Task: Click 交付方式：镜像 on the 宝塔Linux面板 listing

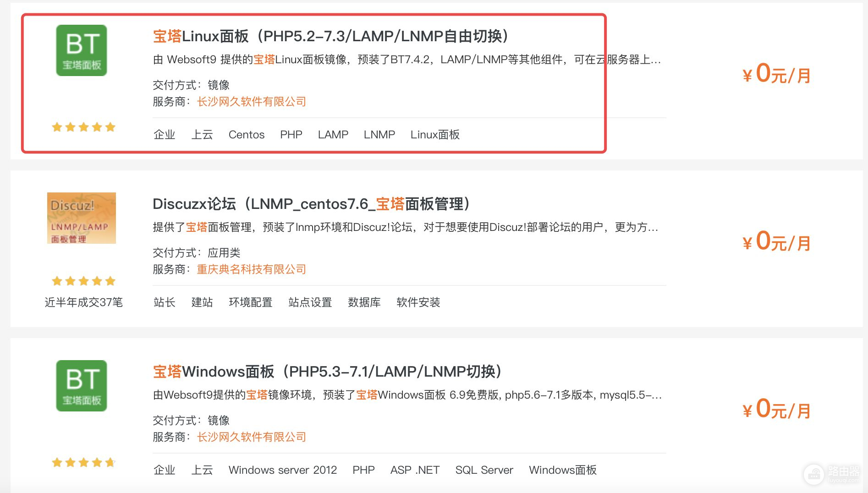Action: pos(191,85)
